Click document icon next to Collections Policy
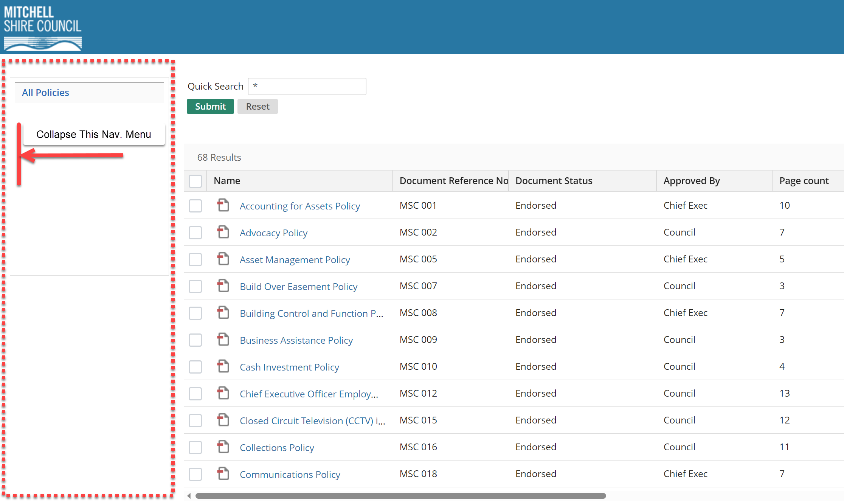The image size is (844, 504). (223, 447)
